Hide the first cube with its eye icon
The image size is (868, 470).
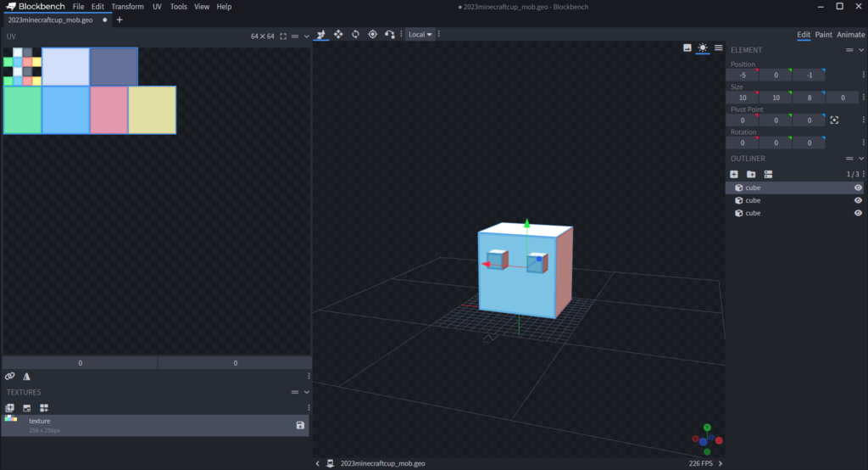(858, 187)
